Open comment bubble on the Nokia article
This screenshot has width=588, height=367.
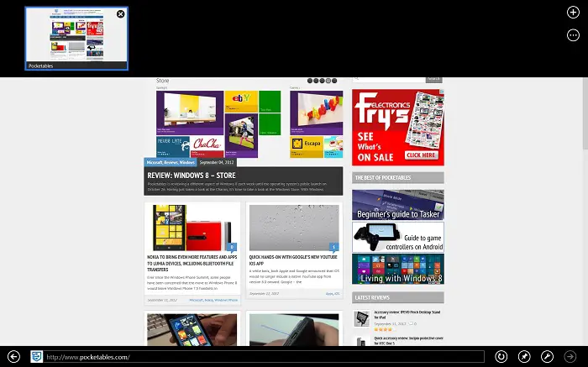tap(232, 247)
